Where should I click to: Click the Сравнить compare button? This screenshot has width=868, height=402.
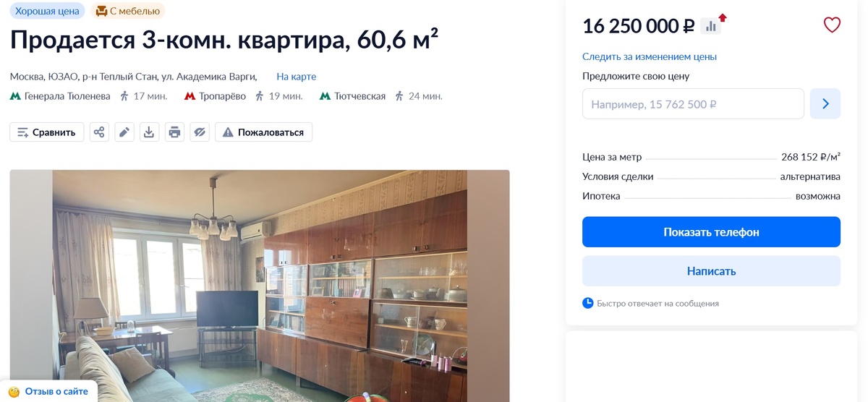tap(47, 132)
